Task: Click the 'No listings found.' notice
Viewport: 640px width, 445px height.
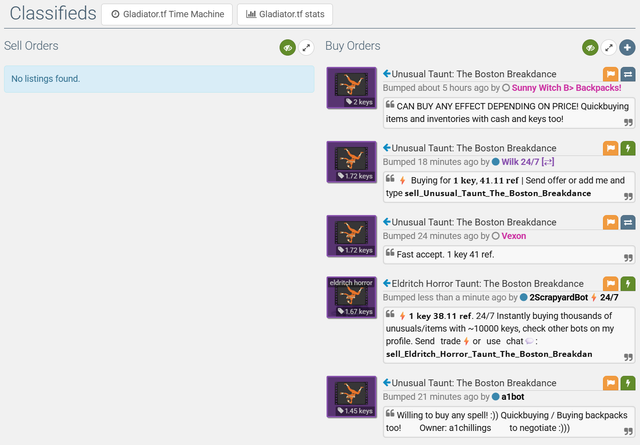Action: coord(159,79)
